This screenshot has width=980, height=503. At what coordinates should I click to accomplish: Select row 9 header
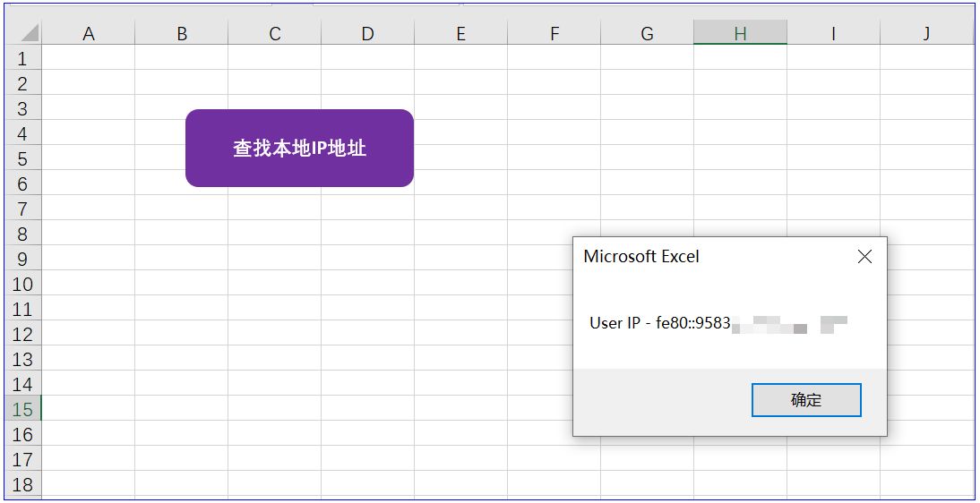[x=23, y=258]
